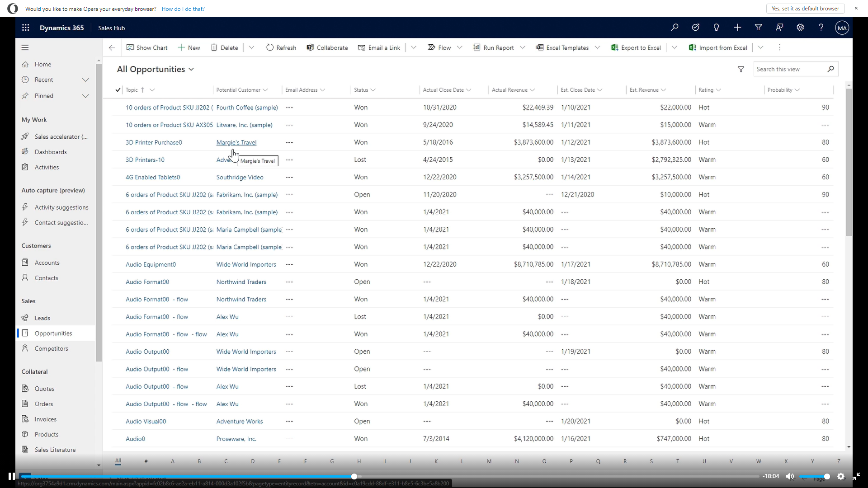Collapse the site map hamburger menu
This screenshot has height=488, width=868.
tap(25, 47)
